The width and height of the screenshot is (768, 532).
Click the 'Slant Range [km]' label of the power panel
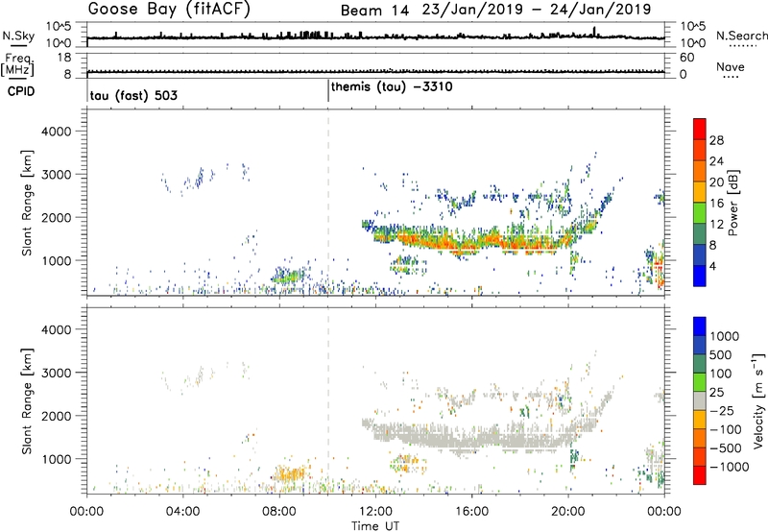pyautogui.click(x=27, y=204)
